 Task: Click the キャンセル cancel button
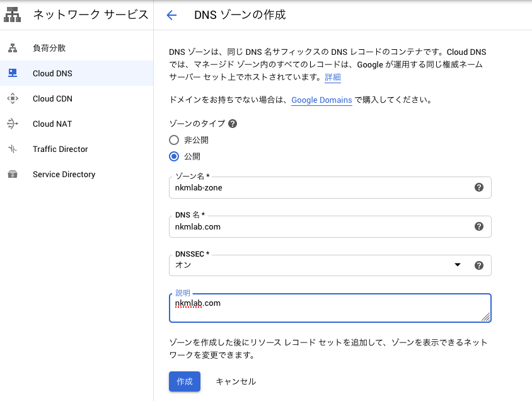click(236, 381)
